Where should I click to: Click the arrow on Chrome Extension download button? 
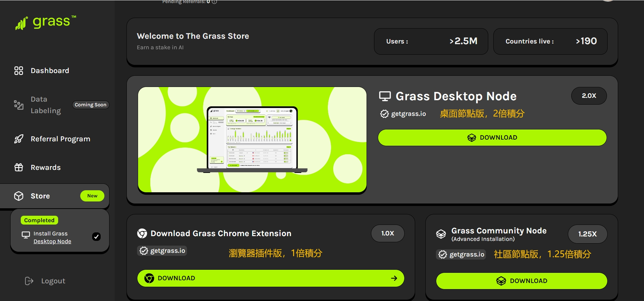click(x=394, y=278)
